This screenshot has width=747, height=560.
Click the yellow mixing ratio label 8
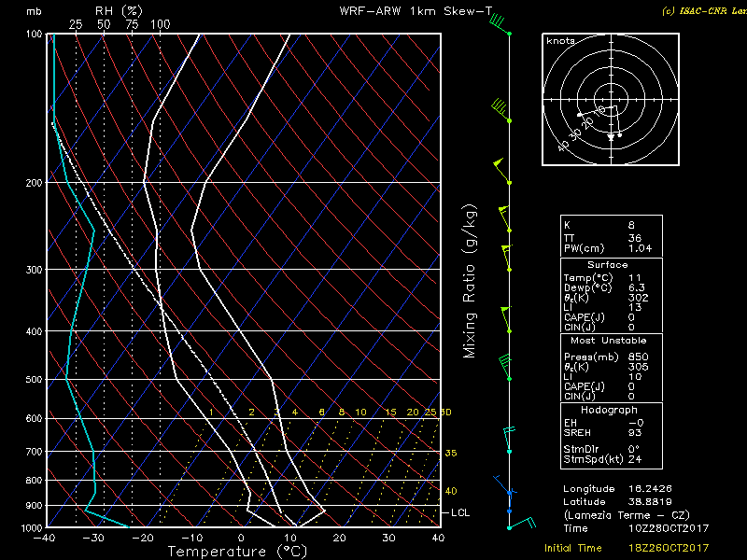pos(342,413)
